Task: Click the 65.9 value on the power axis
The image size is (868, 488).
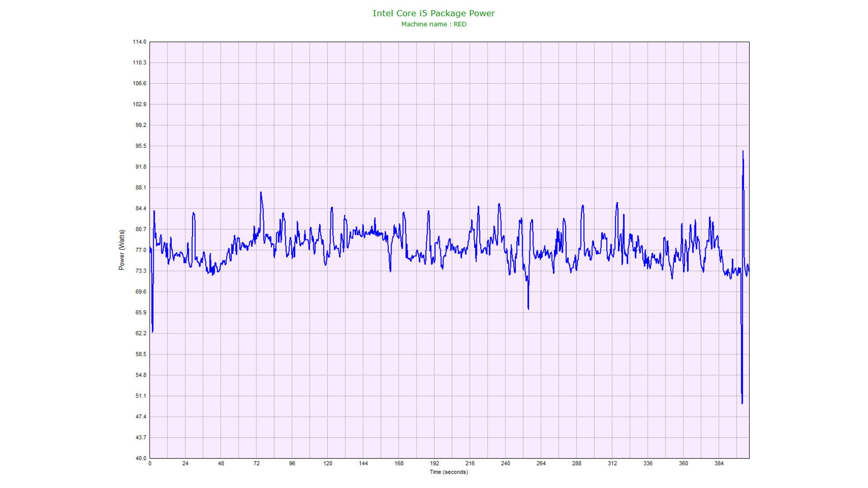Action: (x=141, y=312)
